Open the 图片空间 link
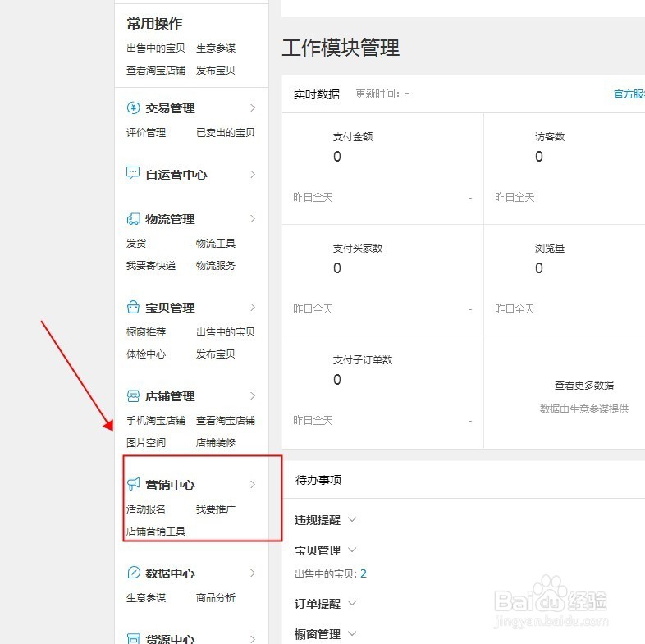The image size is (645, 644). pos(145,442)
